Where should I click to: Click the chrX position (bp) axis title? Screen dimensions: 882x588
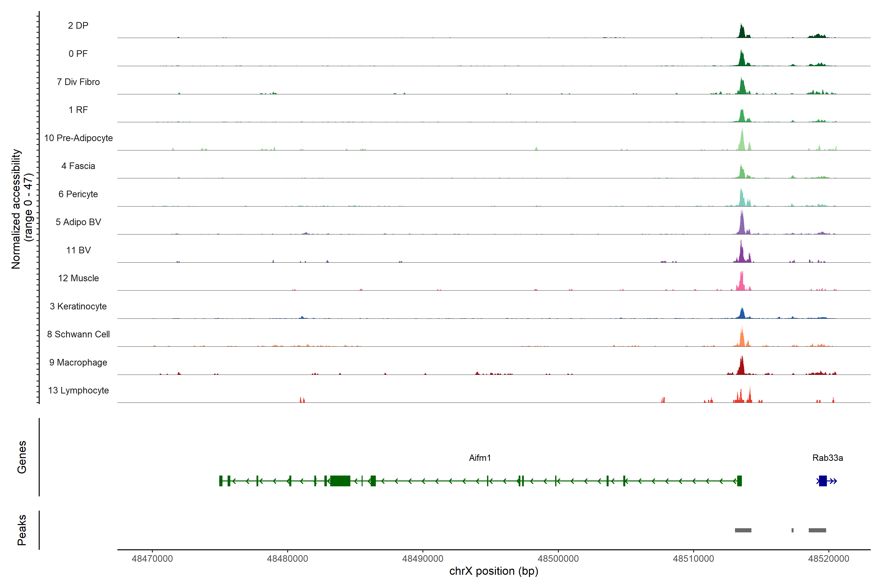(x=493, y=571)
